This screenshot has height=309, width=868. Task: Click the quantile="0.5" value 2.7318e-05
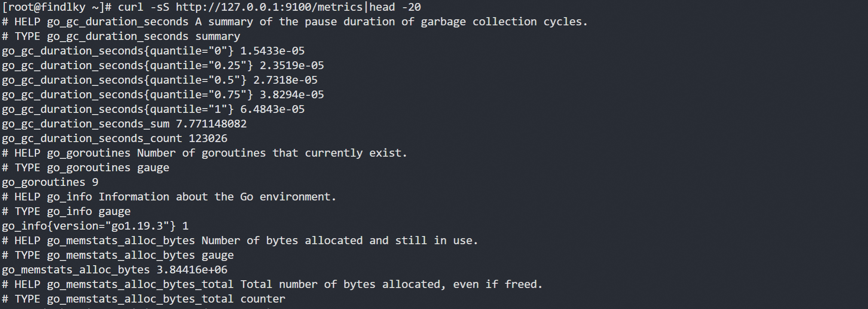[x=285, y=80]
